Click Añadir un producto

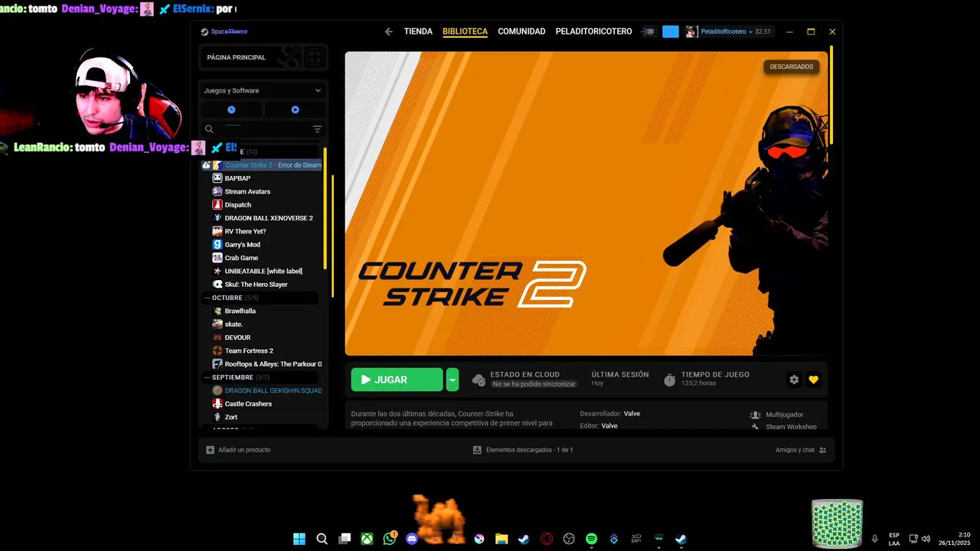click(238, 450)
